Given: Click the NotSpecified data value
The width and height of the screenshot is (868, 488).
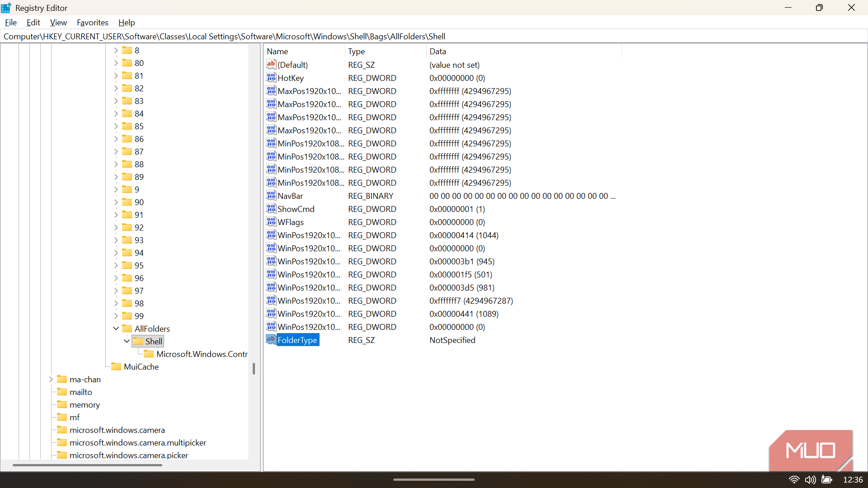Looking at the screenshot, I should tap(453, 340).
